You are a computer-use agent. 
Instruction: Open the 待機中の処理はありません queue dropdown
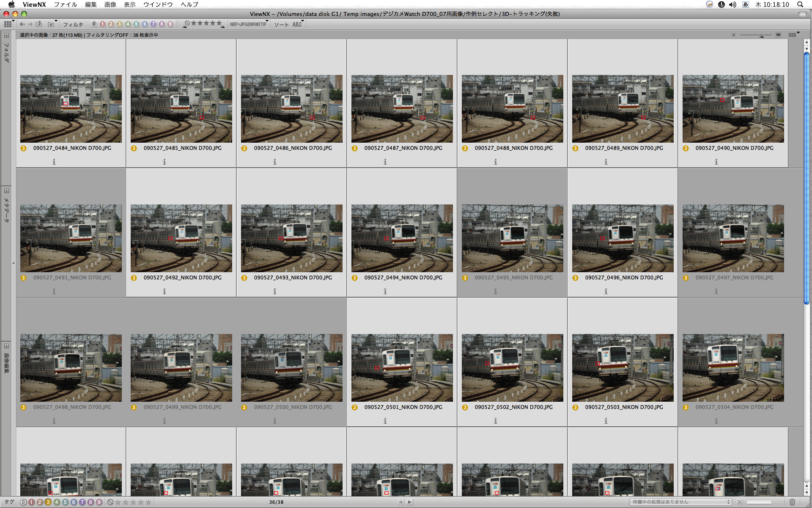tap(680, 502)
